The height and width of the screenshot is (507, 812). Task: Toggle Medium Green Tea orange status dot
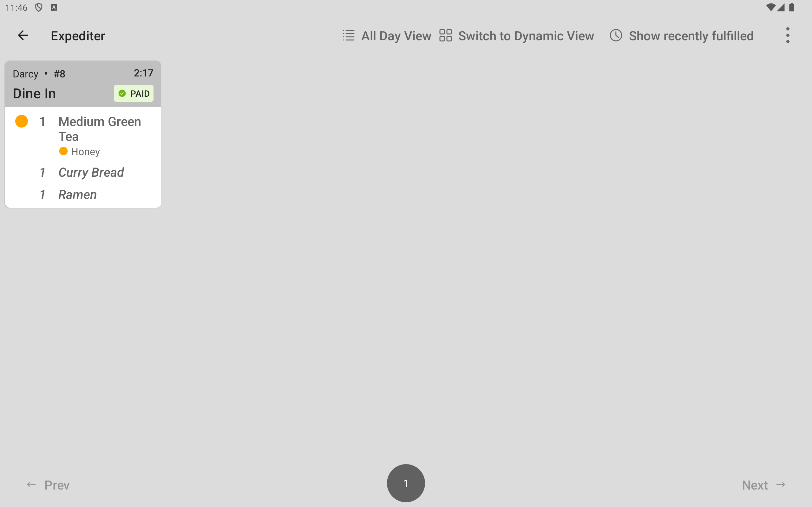coord(22,122)
